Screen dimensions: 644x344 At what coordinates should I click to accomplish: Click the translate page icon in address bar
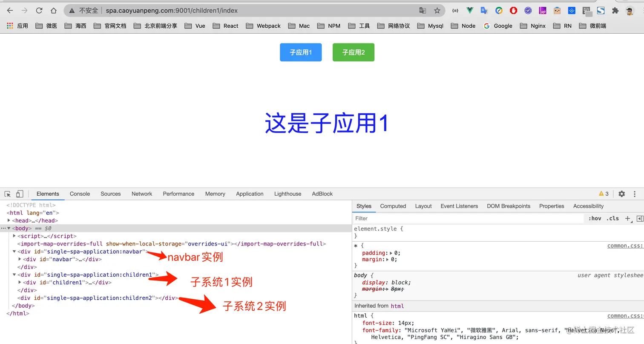click(423, 11)
